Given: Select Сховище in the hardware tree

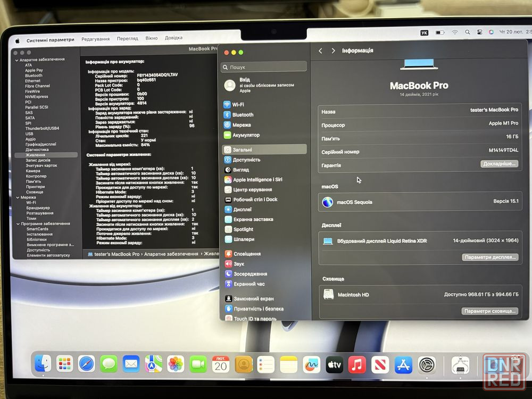Looking at the screenshot, I should [34, 192].
